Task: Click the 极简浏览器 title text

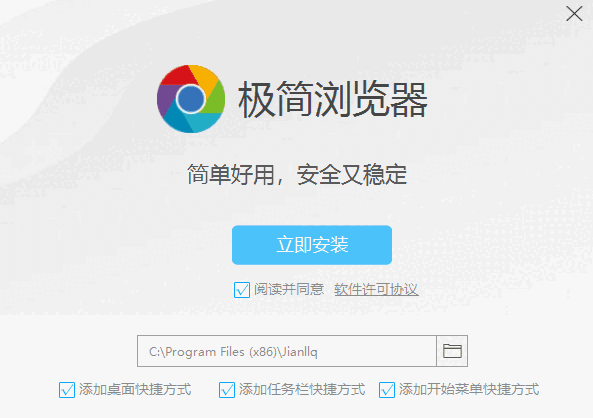Action: (333, 99)
